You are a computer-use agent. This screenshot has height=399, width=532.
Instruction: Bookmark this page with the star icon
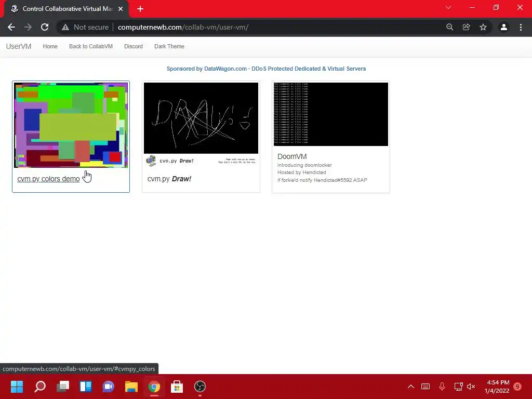(x=483, y=27)
